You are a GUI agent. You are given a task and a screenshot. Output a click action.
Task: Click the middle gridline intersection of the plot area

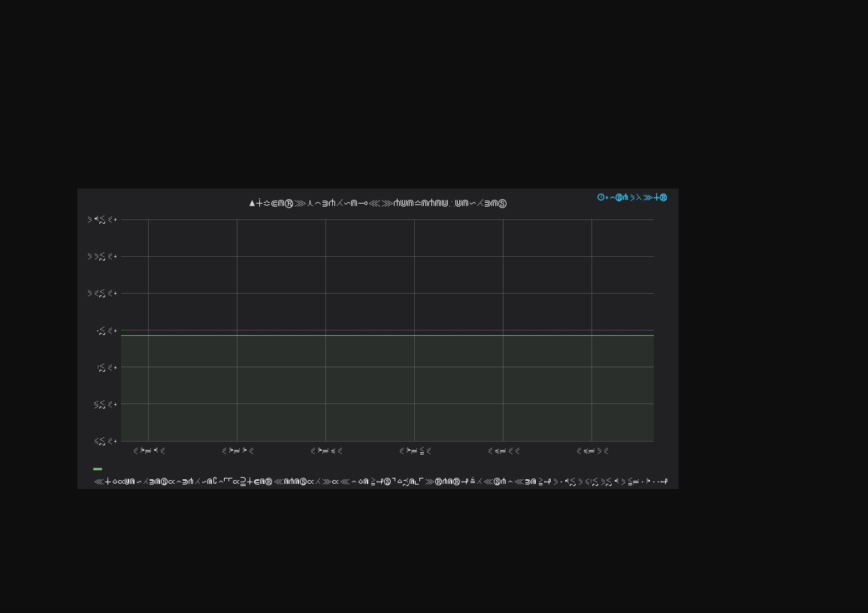coord(414,331)
